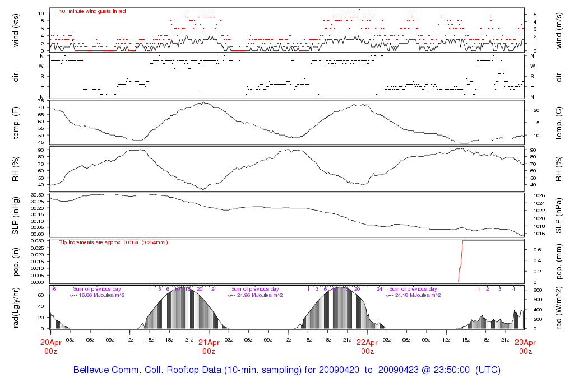Click the 'temp. (F)' axis label

(x=15, y=123)
